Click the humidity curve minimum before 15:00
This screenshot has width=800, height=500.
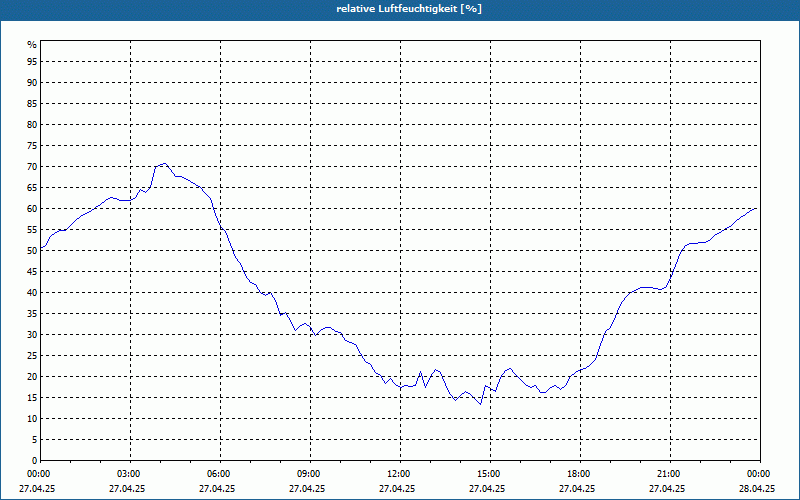click(x=480, y=404)
